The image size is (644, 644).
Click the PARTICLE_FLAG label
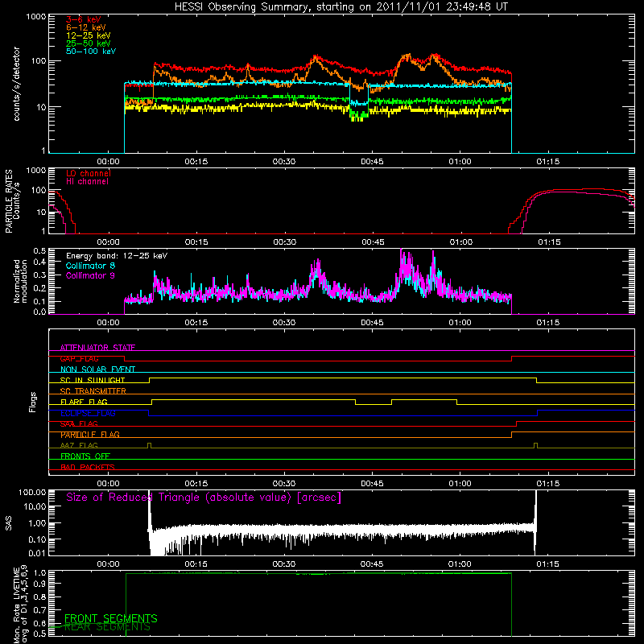[x=90, y=435]
